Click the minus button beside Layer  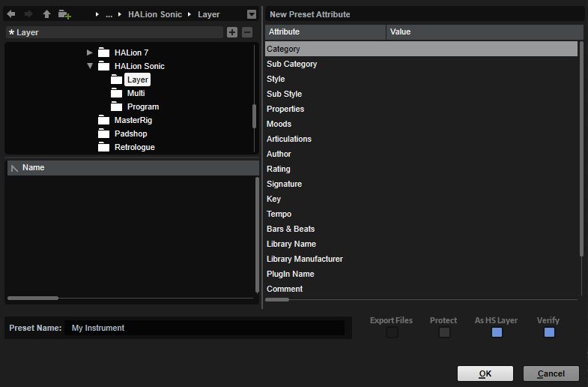[247, 32]
